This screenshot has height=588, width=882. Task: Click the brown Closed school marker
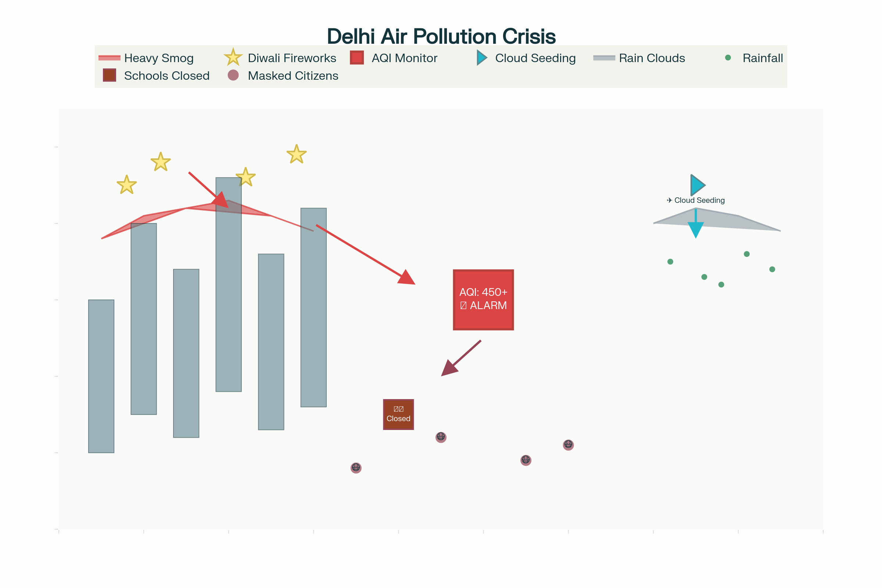(398, 415)
